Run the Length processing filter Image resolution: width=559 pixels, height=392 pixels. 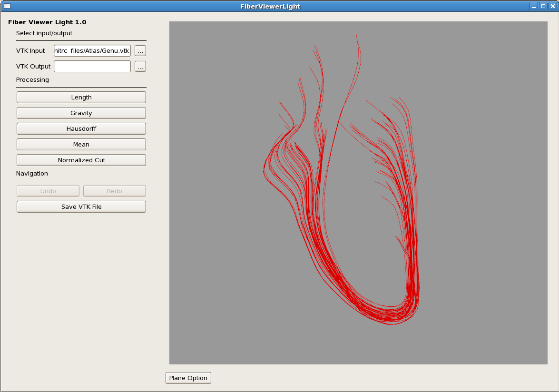point(81,97)
